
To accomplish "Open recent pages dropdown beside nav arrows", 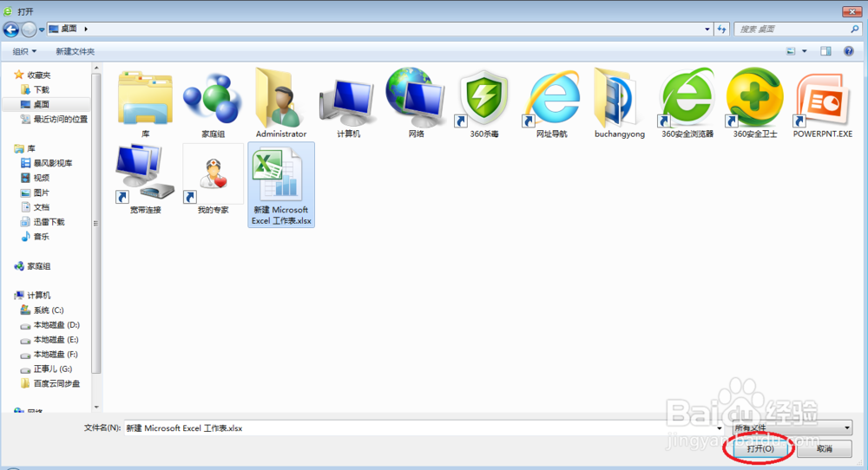I will pos(42,29).
